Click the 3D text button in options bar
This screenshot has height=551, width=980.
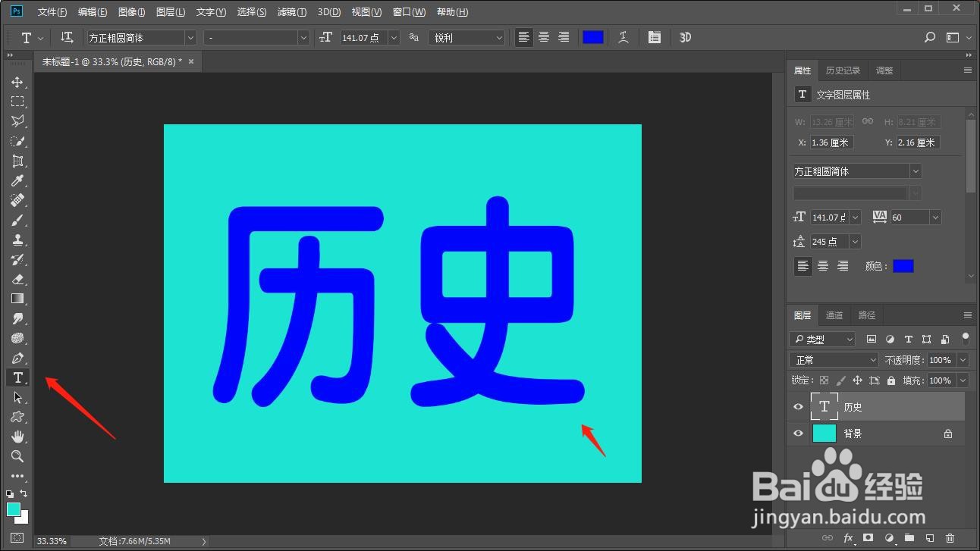click(685, 37)
